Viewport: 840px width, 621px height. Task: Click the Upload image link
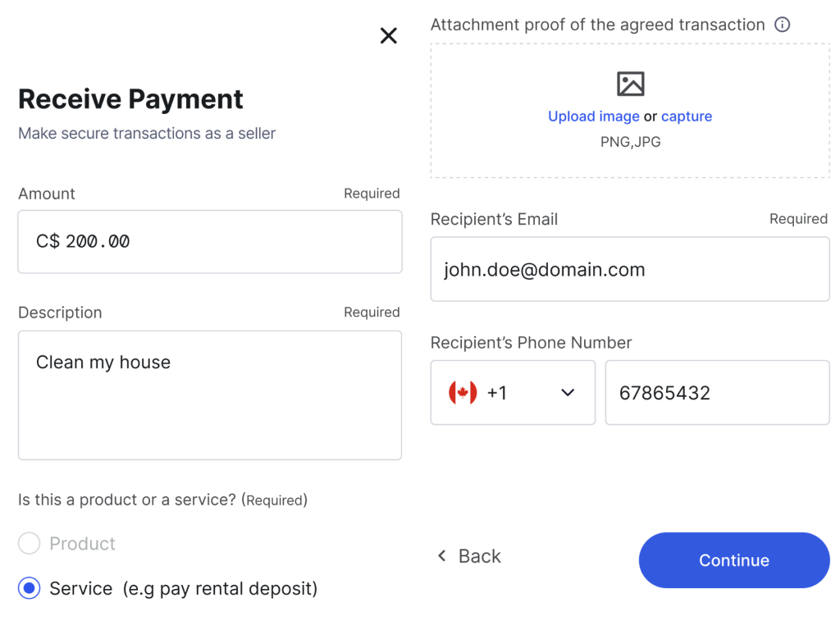click(x=594, y=116)
